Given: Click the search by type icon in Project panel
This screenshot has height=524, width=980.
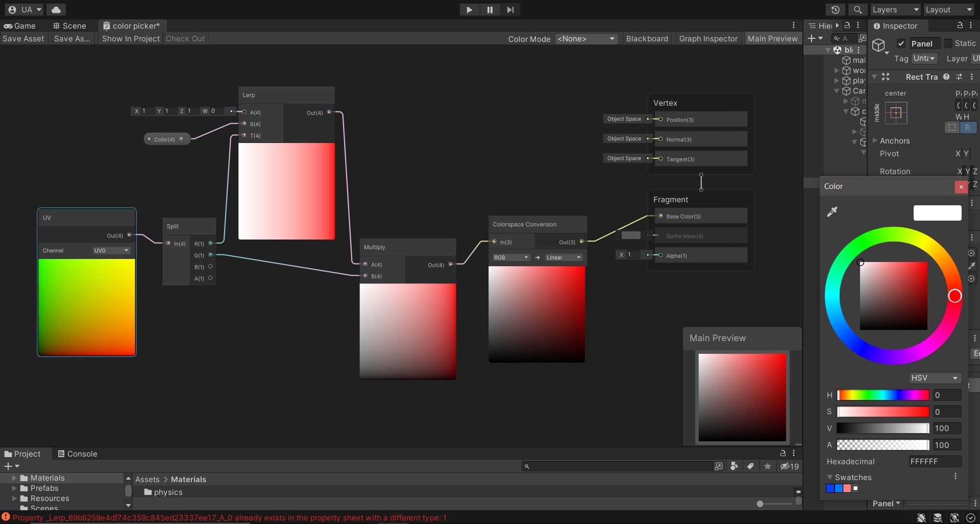Looking at the screenshot, I should click(734, 466).
